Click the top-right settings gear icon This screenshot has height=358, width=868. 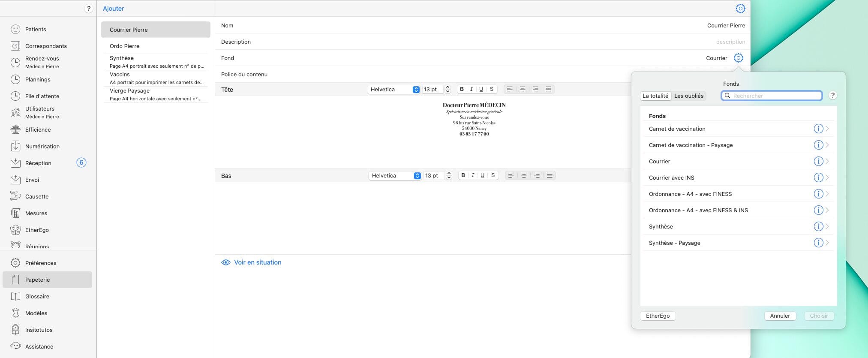740,9
